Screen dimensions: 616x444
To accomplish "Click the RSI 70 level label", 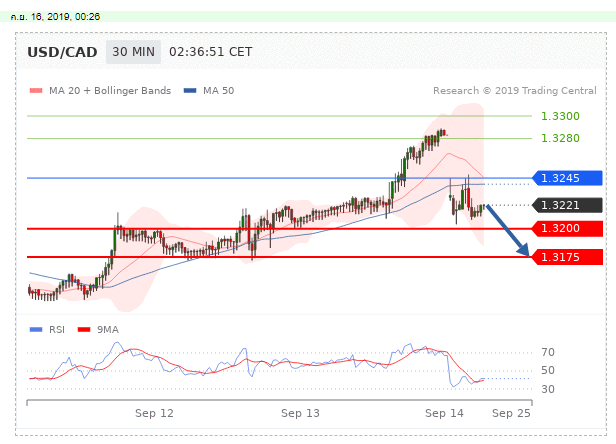I will coord(548,352).
